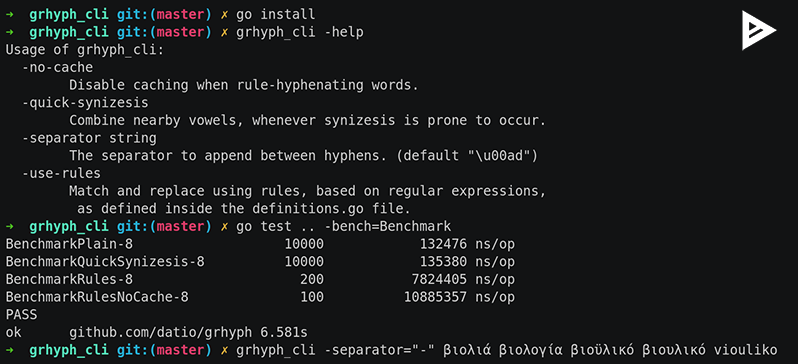Click the white play-arrow logo icon

pos(758,31)
